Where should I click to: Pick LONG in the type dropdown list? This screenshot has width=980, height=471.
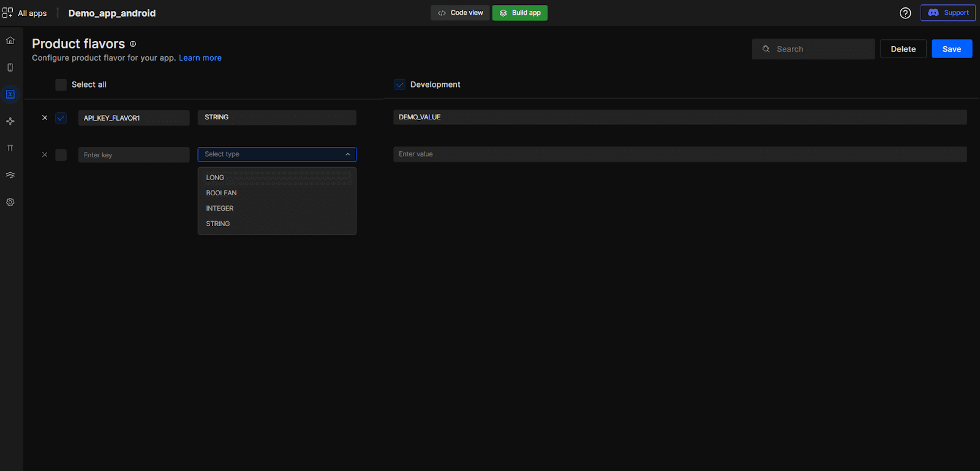(215, 178)
